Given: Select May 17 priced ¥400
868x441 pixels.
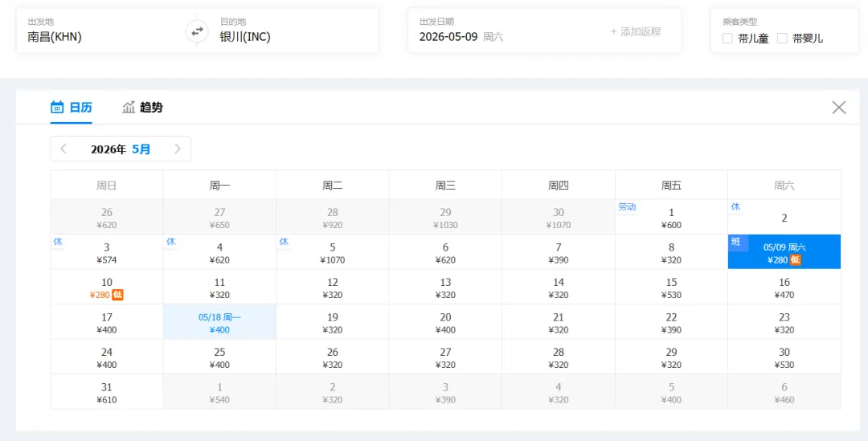Looking at the screenshot, I should pos(107,321).
